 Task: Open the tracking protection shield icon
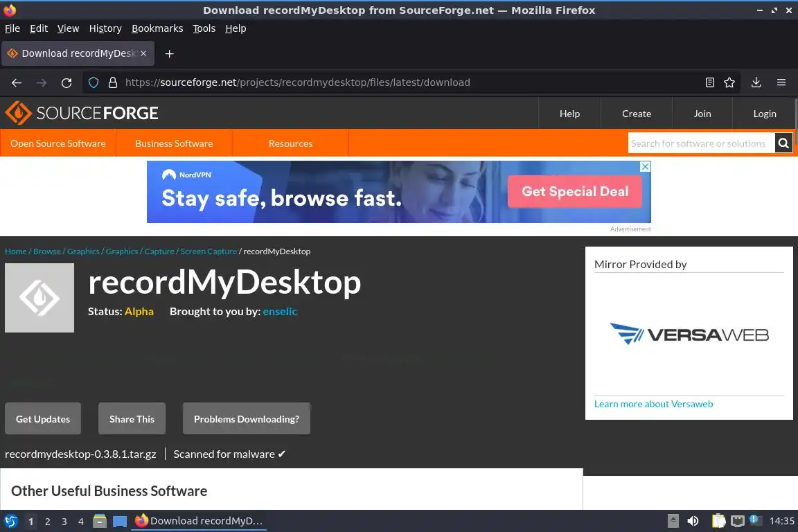[94, 82]
